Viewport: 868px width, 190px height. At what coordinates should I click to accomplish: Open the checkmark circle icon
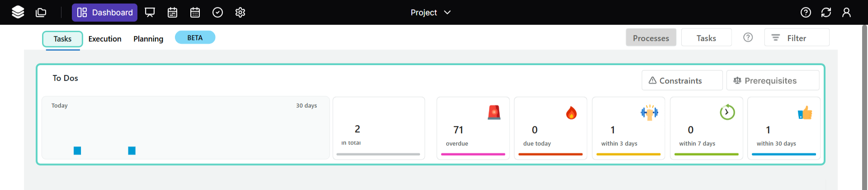point(217,12)
